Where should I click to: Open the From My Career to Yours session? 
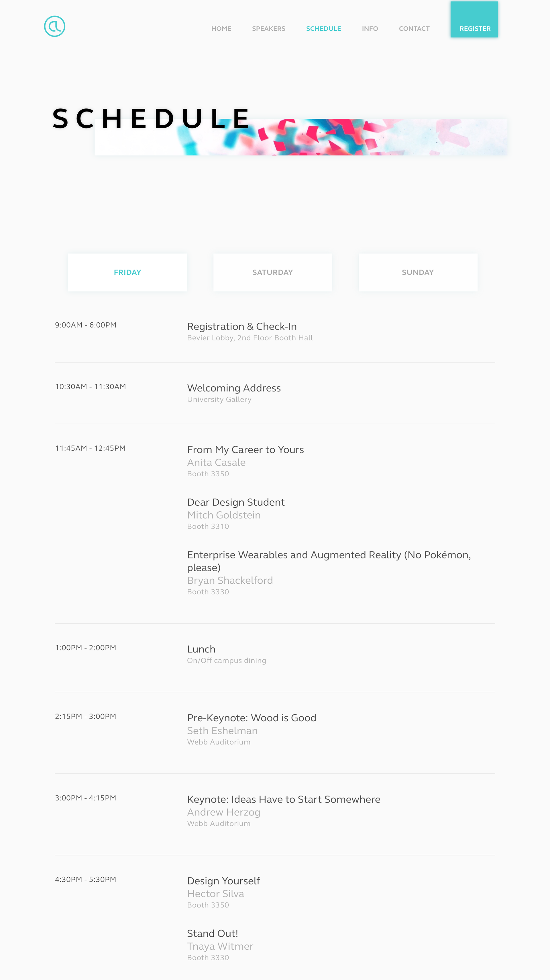[245, 450]
